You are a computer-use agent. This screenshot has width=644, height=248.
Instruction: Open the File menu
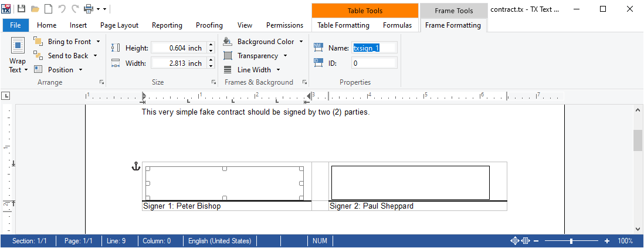point(16,25)
